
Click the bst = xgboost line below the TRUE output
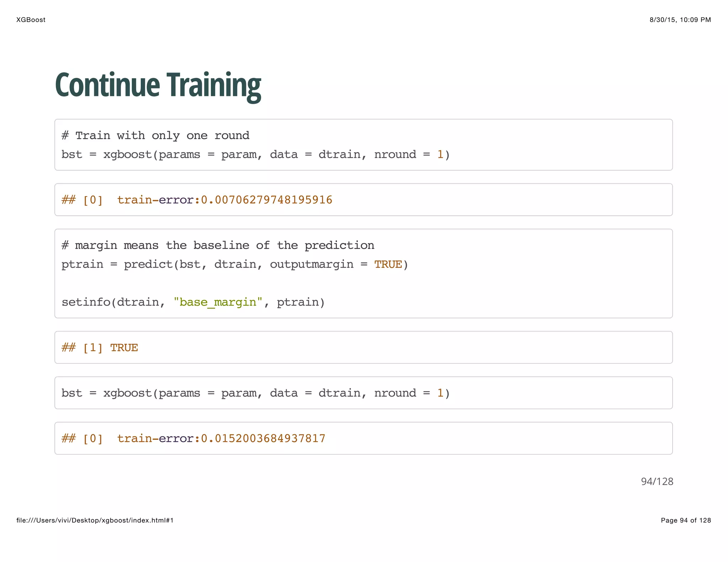pyautogui.click(x=256, y=393)
